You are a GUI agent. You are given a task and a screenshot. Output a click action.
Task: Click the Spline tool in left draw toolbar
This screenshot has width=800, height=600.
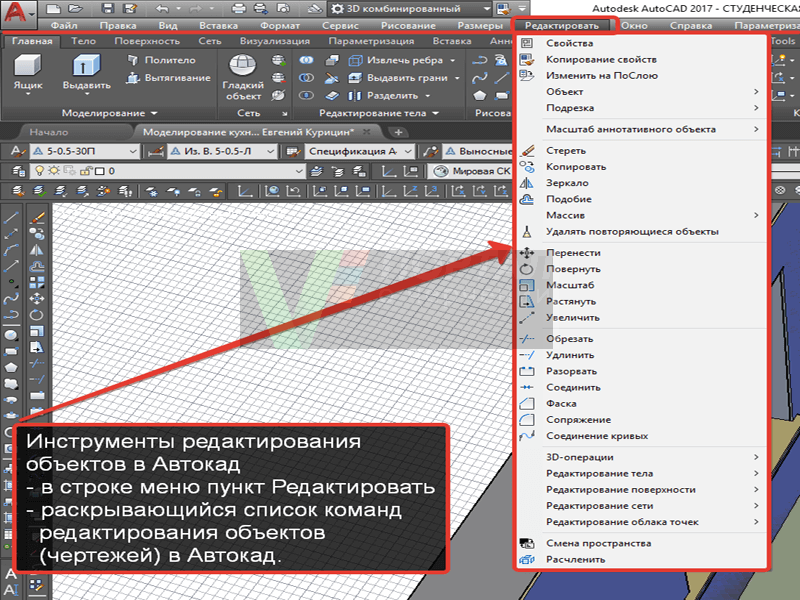(11, 299)
